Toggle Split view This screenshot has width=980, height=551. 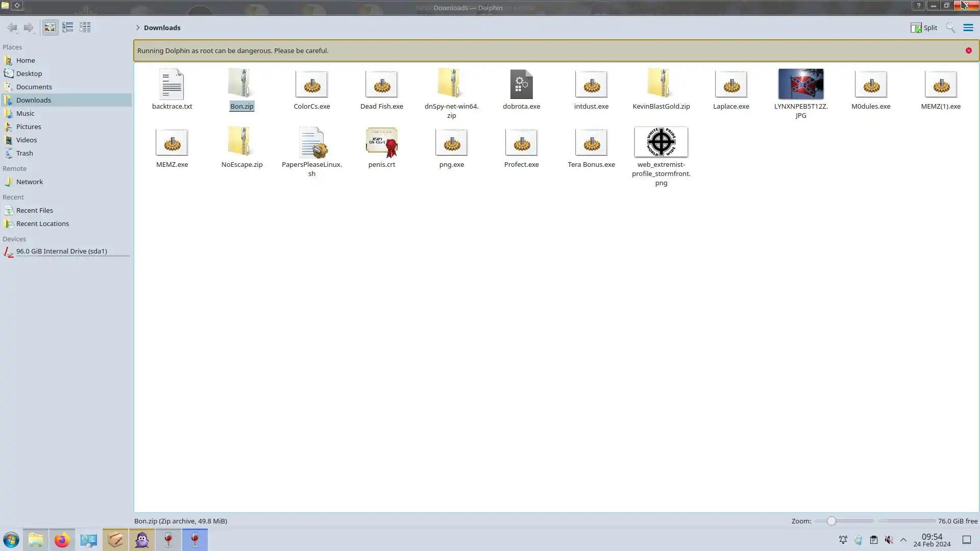click(924, 28)
